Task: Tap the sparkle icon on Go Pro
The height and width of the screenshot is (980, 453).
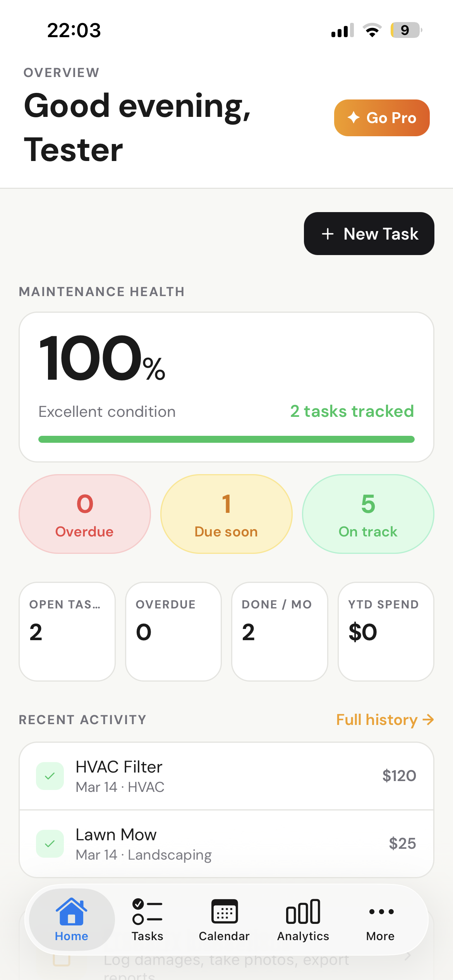Action: point(353,117)
